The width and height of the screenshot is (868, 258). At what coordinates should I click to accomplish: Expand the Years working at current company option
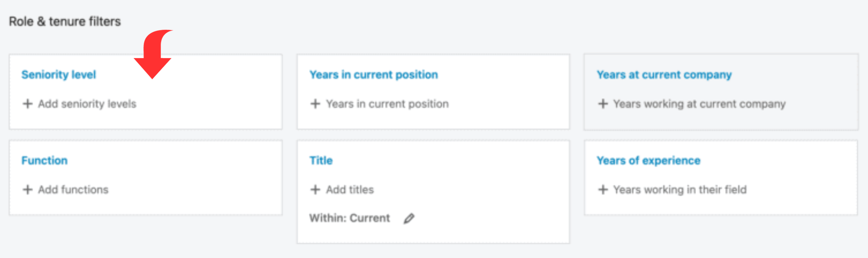pyautogui.click(x=699, y=104)
